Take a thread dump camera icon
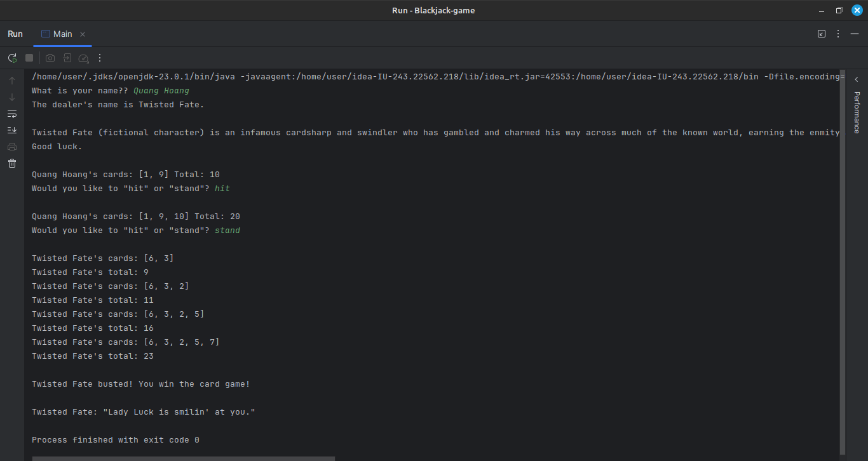 pos(50,58)
